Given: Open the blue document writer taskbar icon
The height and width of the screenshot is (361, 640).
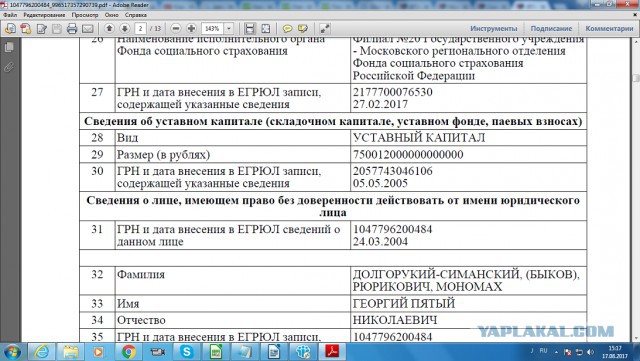Looking at the screenshot, I should (274, 352).
